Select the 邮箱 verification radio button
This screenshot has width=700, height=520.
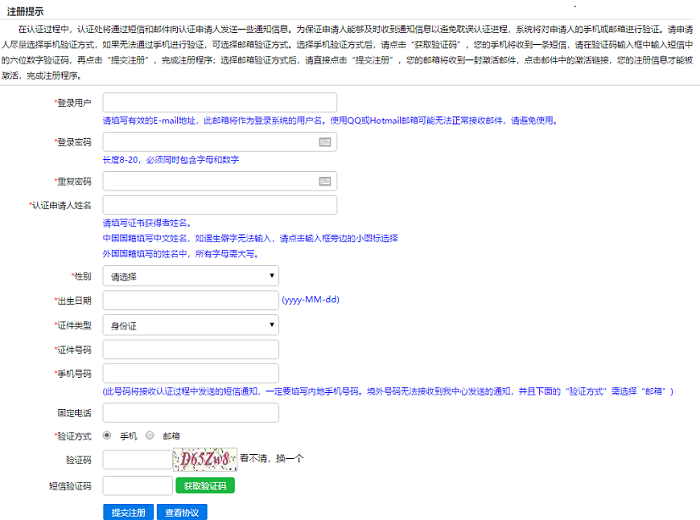coord(150,435)
